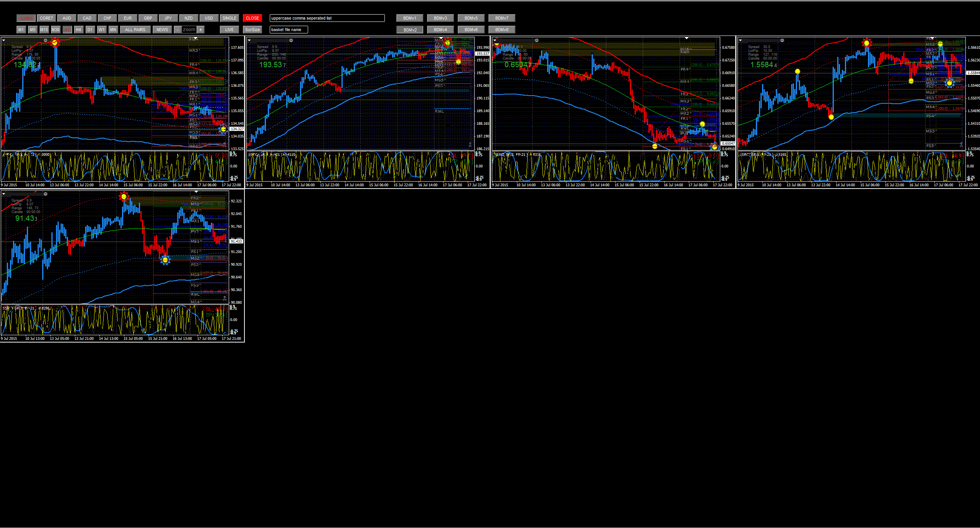980x528 pixels.
Task: Select the CORE5 basket
Action: (x=26, y=18)
